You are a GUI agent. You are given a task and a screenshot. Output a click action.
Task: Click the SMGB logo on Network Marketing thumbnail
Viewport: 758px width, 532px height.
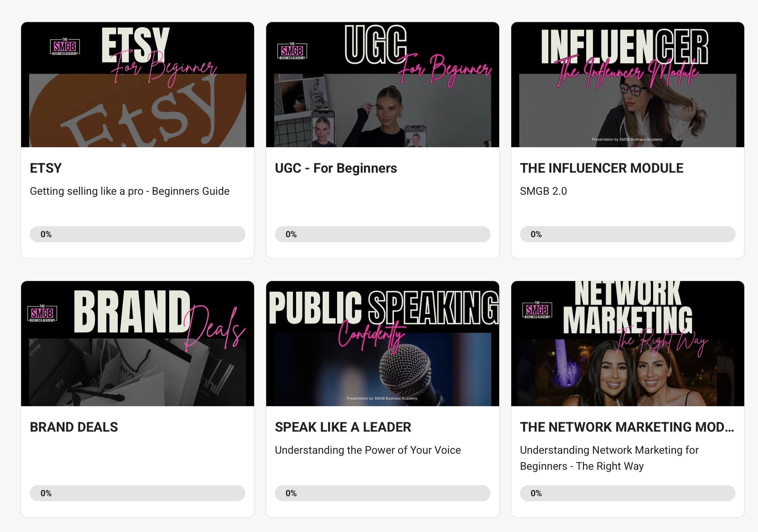[537, 309]
